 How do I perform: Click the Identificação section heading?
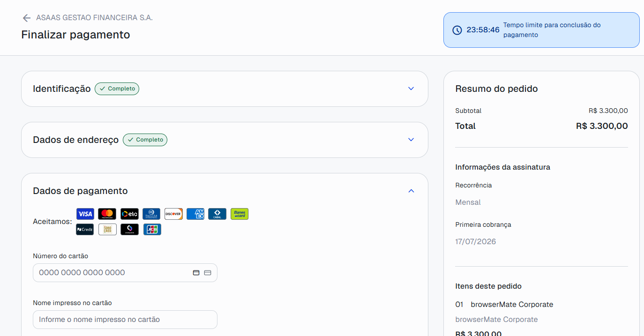pyautogui.click(x=62, y=89)
